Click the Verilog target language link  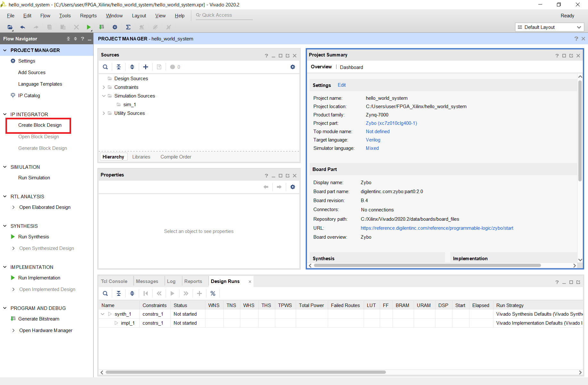click(373, 140)
